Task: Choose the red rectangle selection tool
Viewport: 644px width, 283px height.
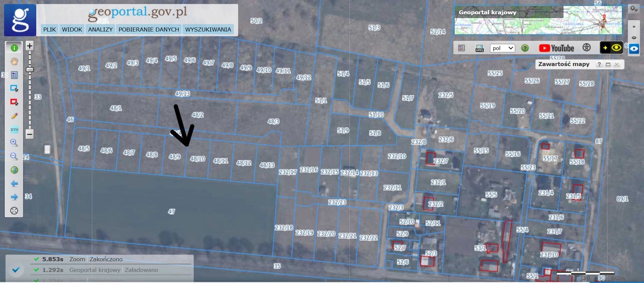Action: (x=14, y=102)
